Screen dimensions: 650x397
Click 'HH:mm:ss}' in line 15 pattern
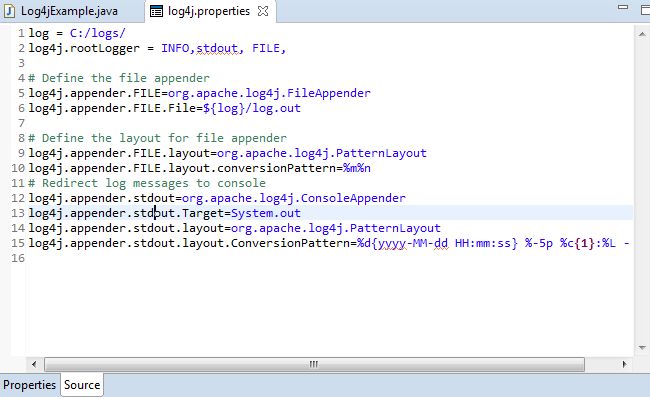486,243
